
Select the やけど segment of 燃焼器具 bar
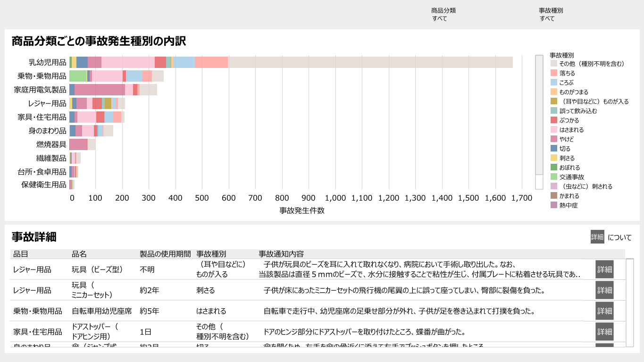click(78, 144)
